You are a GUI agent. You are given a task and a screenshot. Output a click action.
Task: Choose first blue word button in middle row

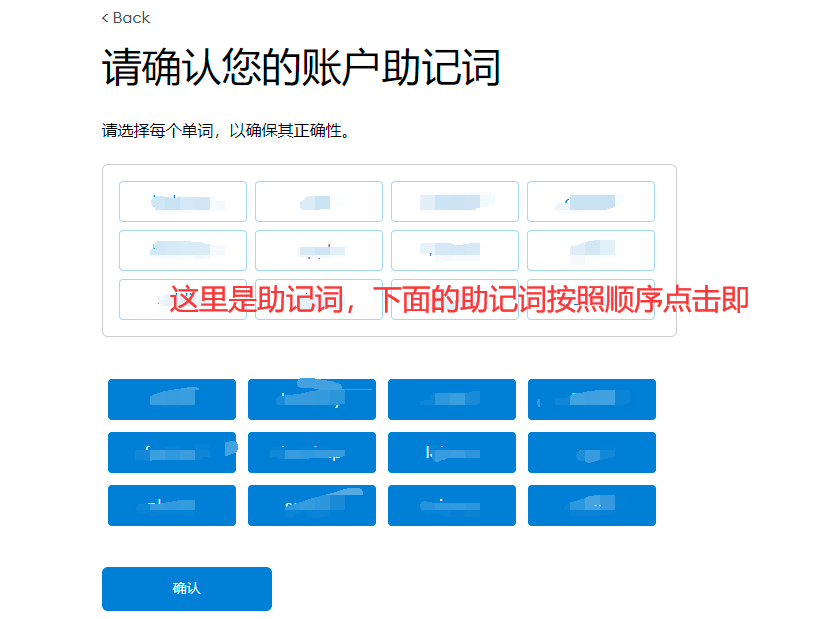click(172, 452)
